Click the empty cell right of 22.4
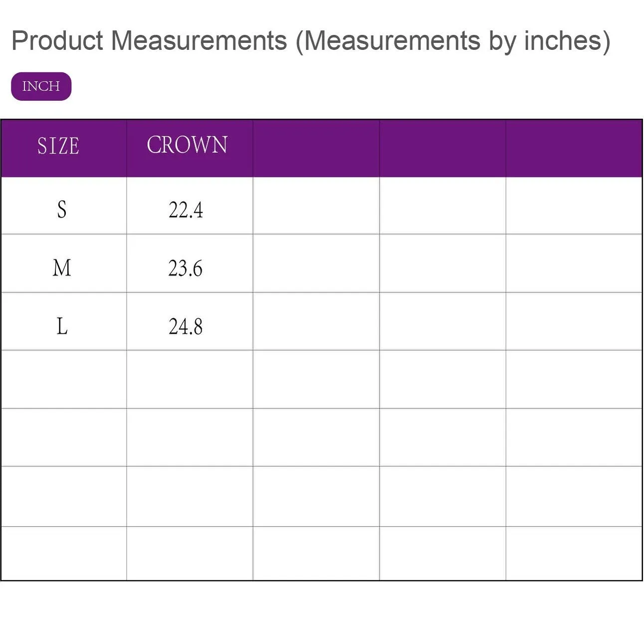 pyautogui.click(x=316, y=206)
